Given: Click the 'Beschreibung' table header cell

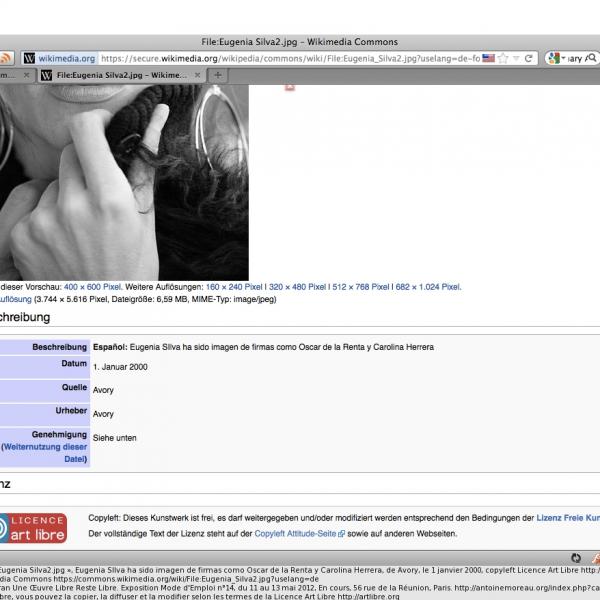Looking at the screenshot, I should [x=45, y=347].
